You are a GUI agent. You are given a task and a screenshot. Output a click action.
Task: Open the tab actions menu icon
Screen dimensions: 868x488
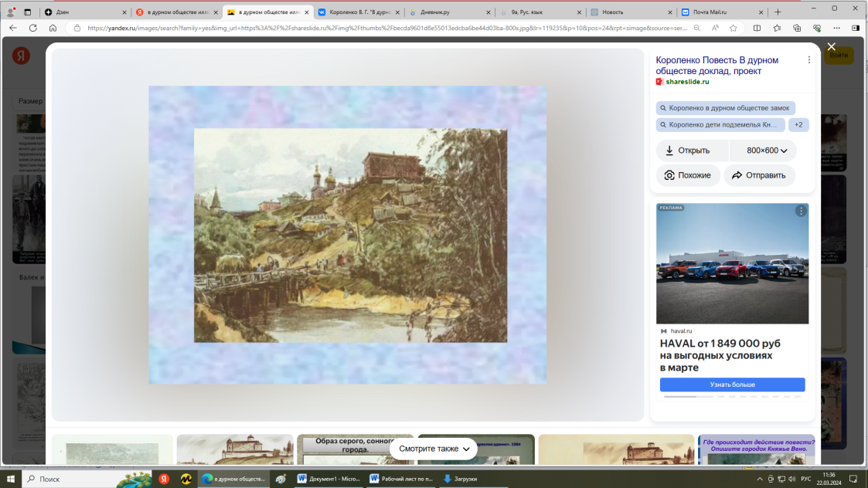tap(27, 12)
